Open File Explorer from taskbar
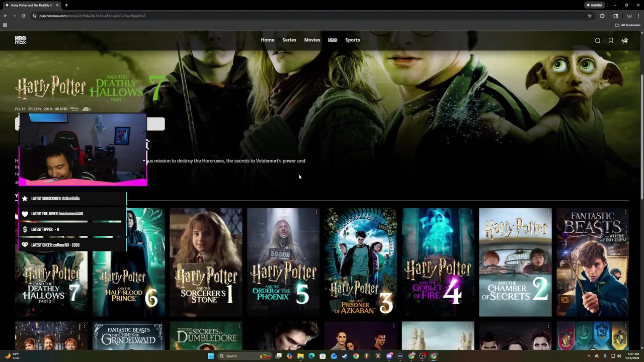 (300, 356)
